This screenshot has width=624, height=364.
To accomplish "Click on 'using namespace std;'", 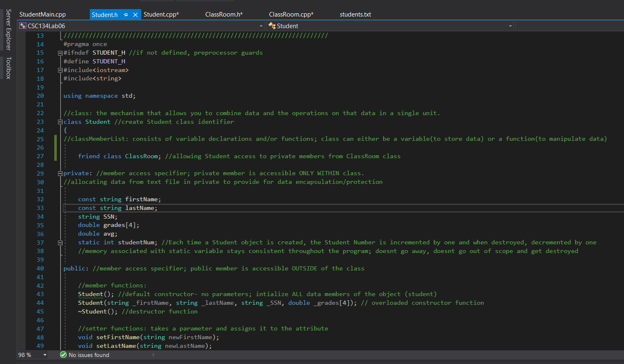I will coord(99,96).
